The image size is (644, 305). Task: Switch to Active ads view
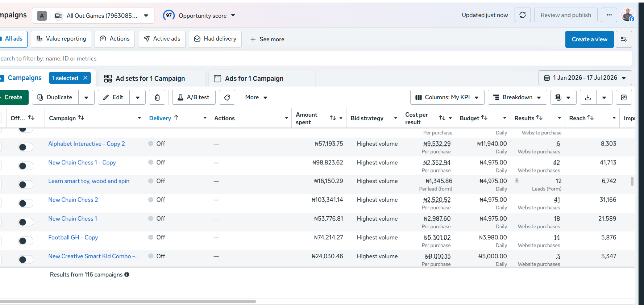pos(162,39)
